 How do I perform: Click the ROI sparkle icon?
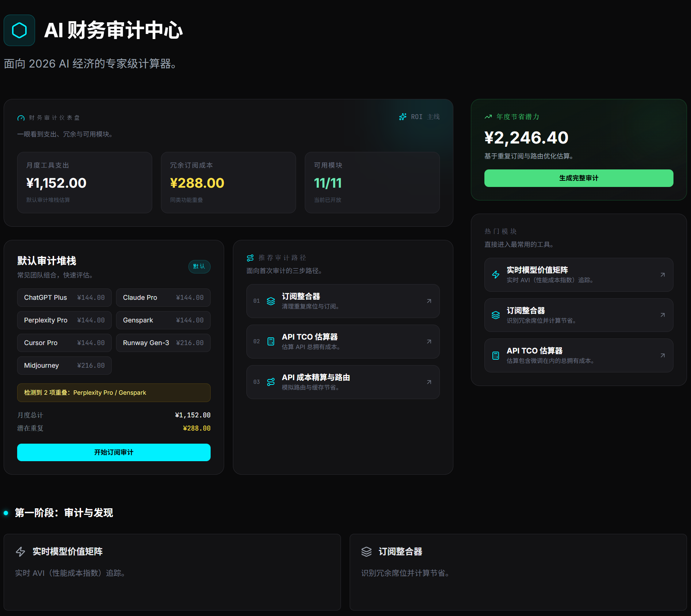[x=403, y=117]
